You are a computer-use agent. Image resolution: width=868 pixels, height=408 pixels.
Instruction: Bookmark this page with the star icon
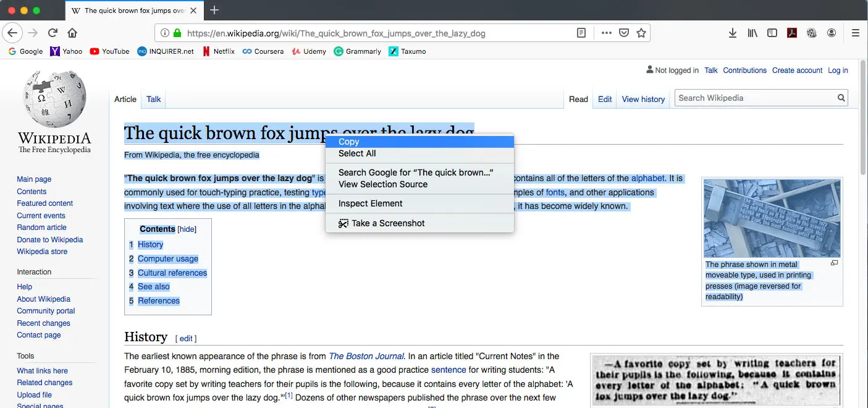(641, 33)
